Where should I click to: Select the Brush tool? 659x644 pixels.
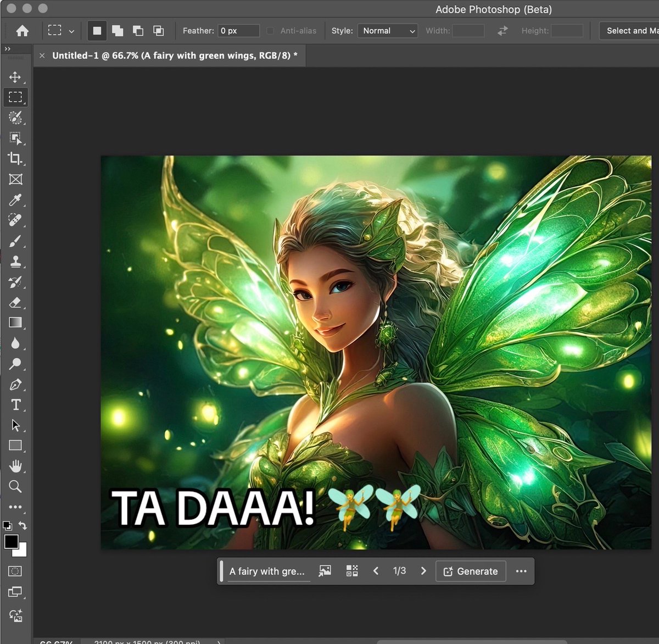pos(15,241)
